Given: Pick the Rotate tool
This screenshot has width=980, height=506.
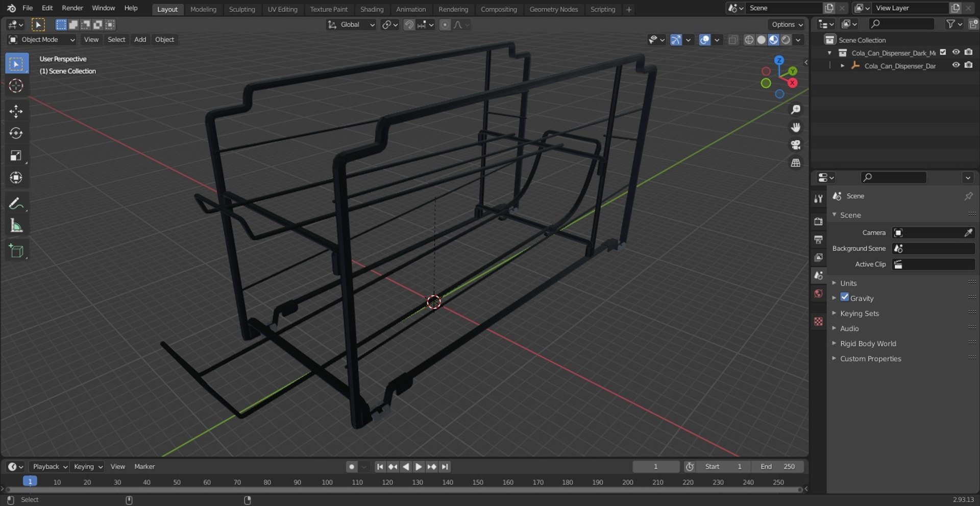Looking at the screenshot, I should (x=16, y=133).
